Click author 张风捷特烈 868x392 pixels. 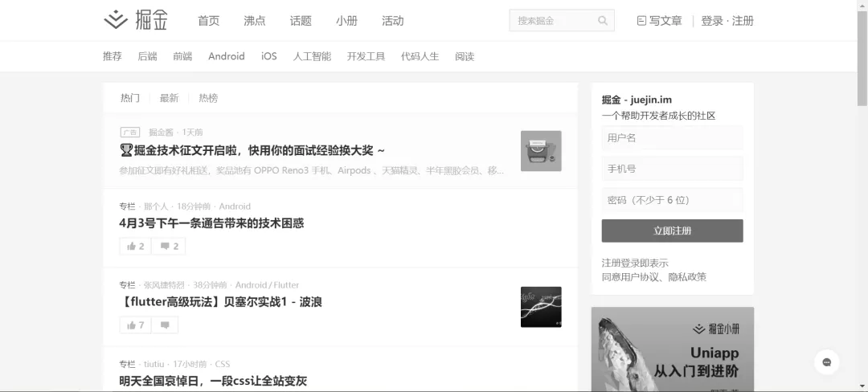[164, 285]
